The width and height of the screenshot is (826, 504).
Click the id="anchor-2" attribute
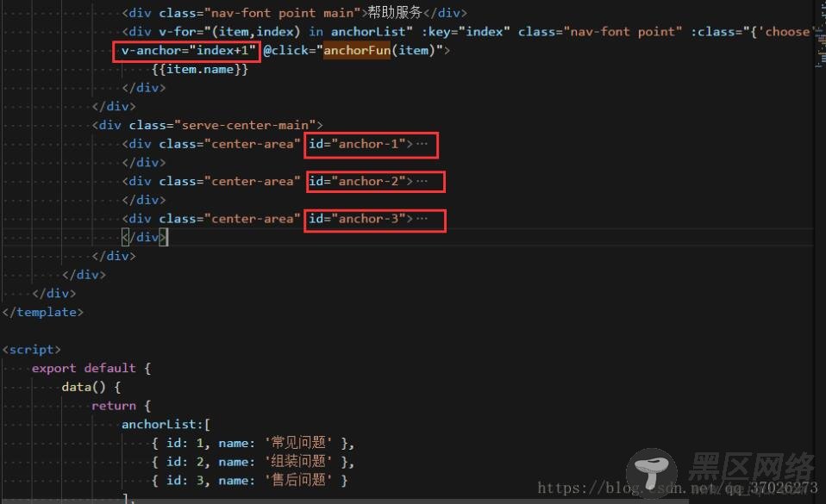(357, 181)
